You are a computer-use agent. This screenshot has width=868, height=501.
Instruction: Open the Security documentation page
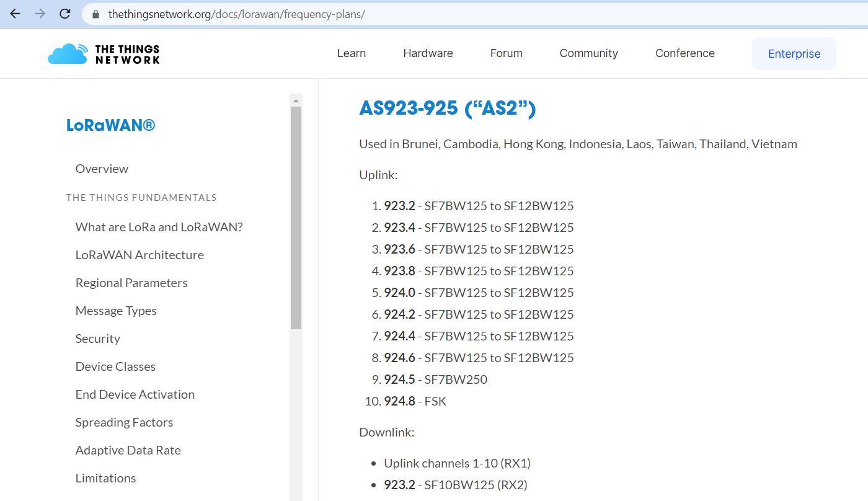click(x=98, y=339)
